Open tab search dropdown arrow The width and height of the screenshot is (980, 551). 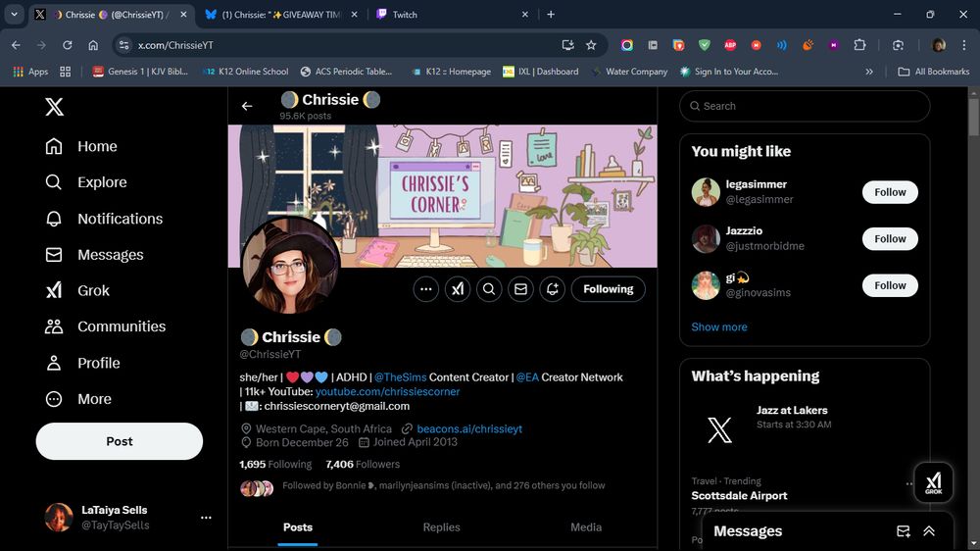click(14, 14)
